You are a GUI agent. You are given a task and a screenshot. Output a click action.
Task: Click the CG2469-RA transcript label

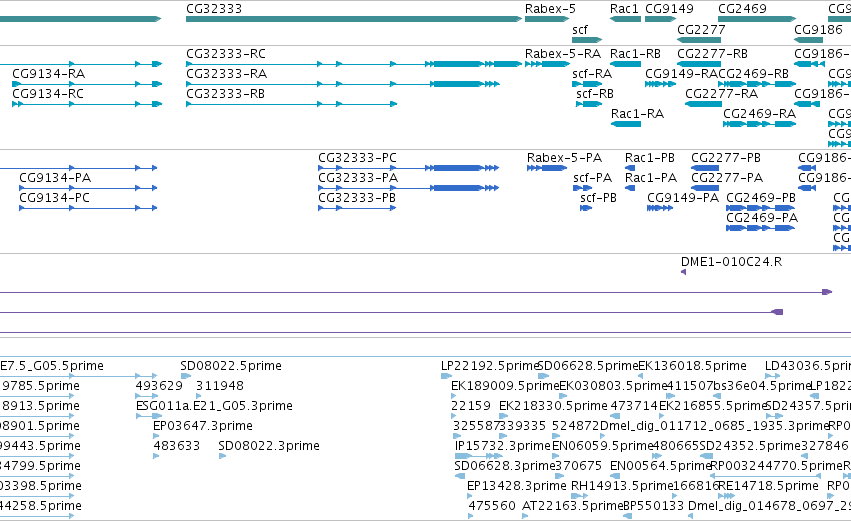(759, 114)
